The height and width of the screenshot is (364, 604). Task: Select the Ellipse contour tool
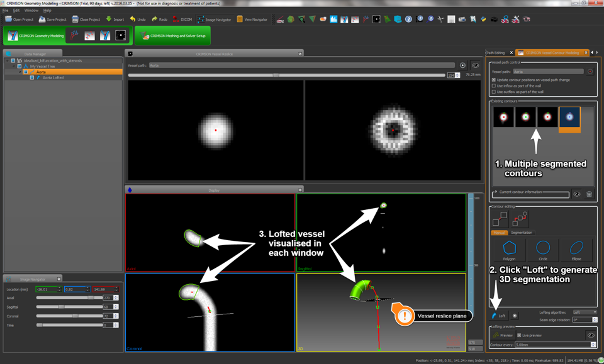coord(576,249)
